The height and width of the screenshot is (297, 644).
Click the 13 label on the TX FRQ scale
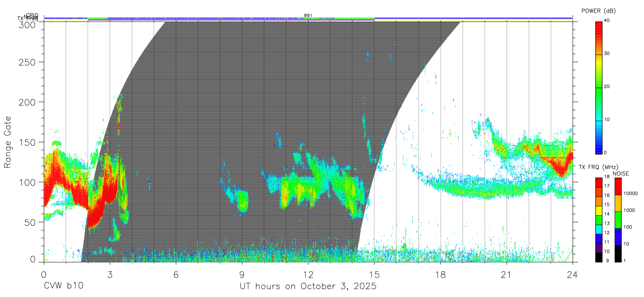pyautogui.click(x=606, y=224)
